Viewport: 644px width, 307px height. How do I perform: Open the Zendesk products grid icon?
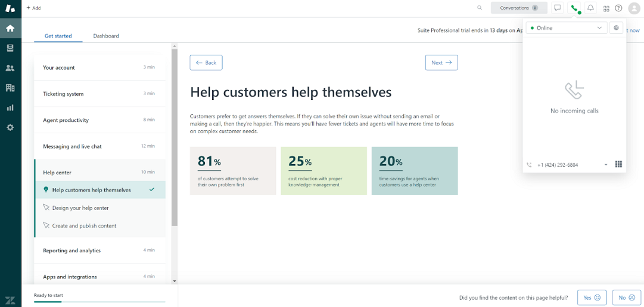tap(606, 8)
